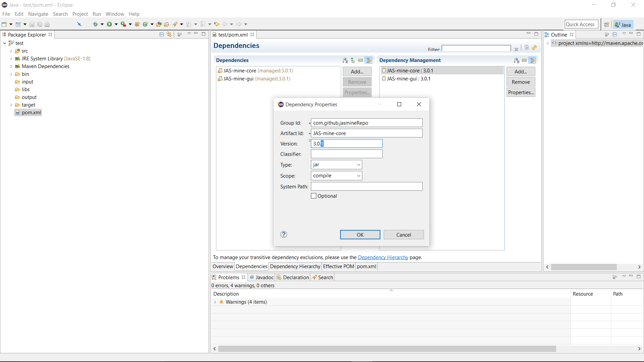The image size is (644, 362).
Task: Open the Navigate menu
Action: (x=38, y=14)
